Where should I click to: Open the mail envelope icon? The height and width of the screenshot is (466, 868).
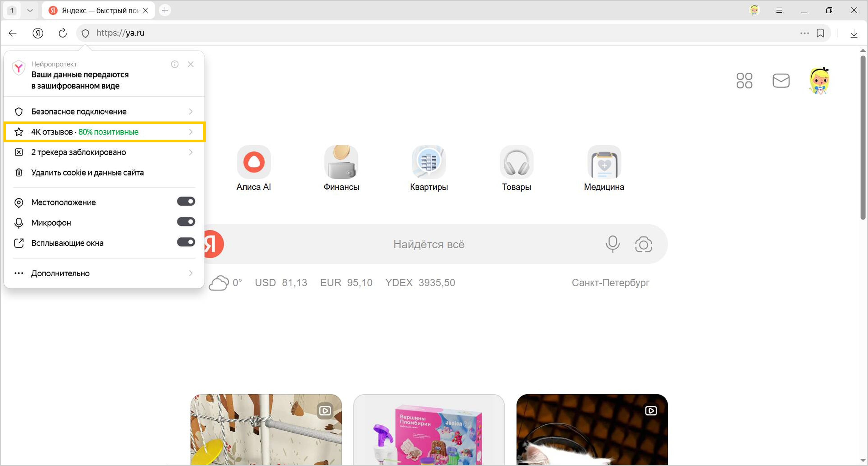click(x=781, y=80)
